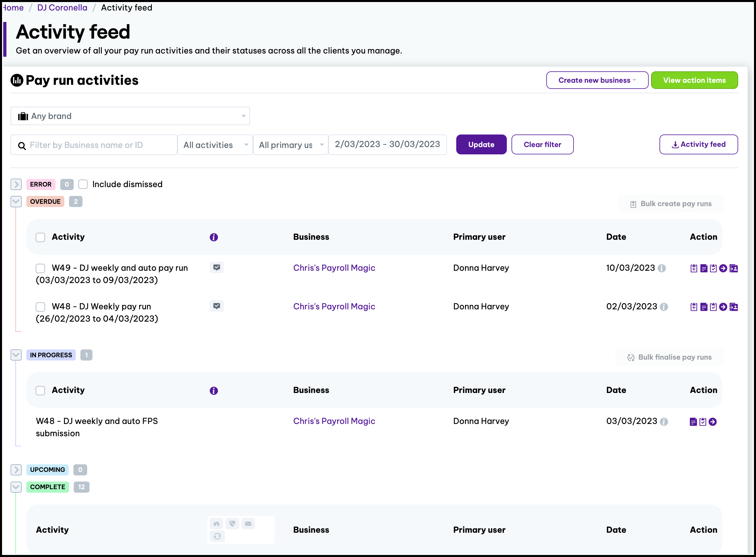
Task: Go to Home breadcrumb
Action: tap(13, 7)
